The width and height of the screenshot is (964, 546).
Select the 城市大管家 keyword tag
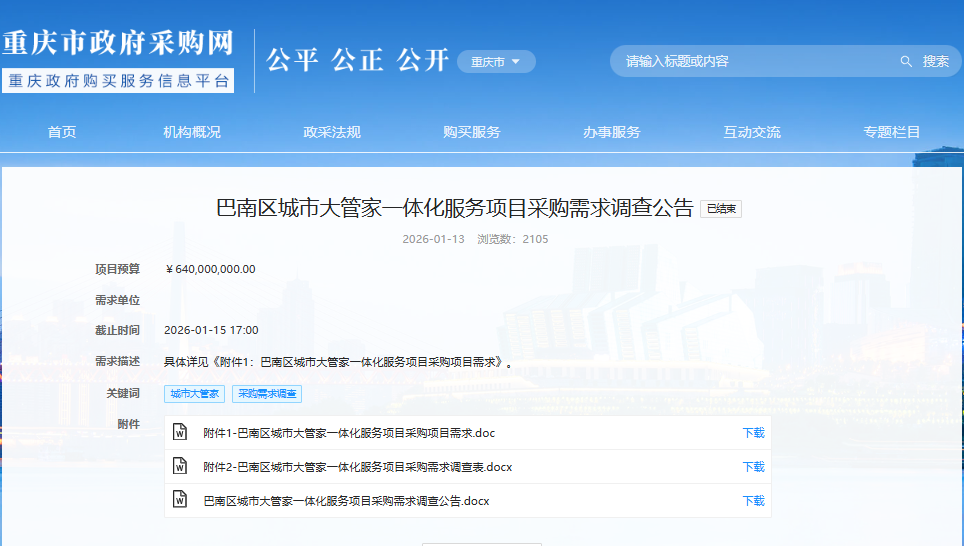click(194, 394)
